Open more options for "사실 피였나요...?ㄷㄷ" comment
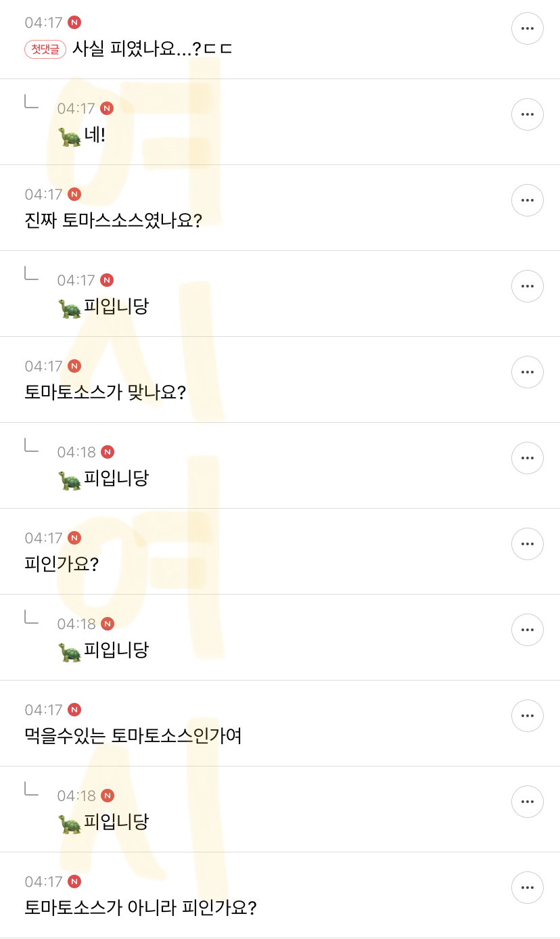Image resolution: width=560 pixels, height=939 pixels. 528,28
